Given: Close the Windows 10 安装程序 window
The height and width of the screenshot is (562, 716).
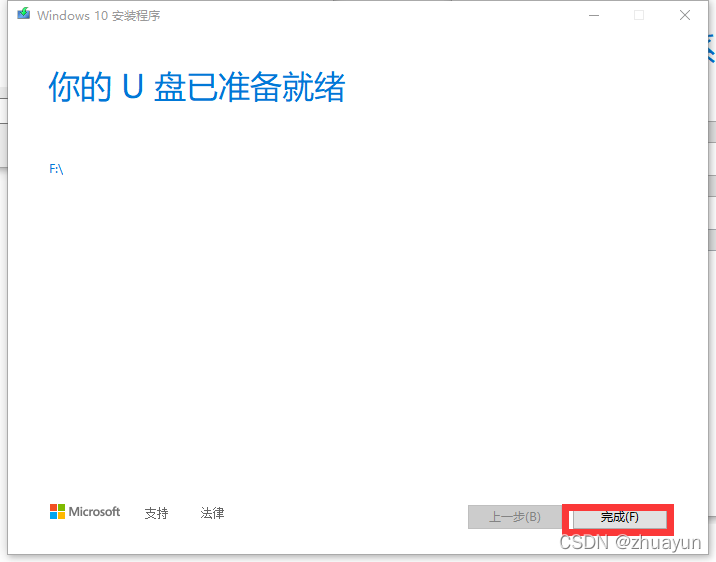Looking at the screenshot, I should click(684, 16).
